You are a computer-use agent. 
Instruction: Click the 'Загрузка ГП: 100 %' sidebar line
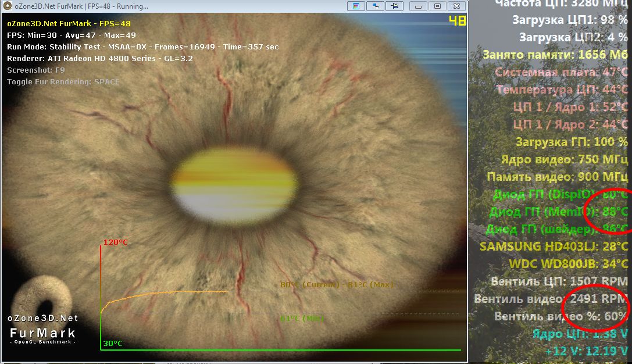pyautogui.click(x=572, y=142)
